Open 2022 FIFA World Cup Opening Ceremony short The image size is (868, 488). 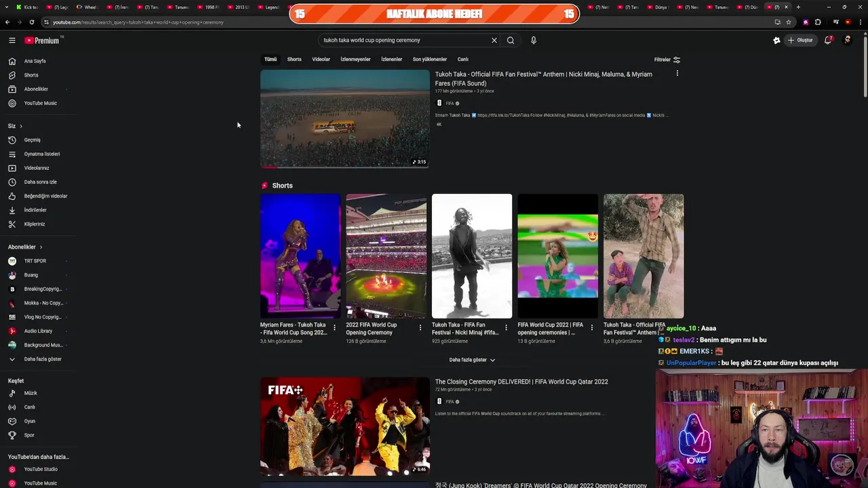(387, 256)
